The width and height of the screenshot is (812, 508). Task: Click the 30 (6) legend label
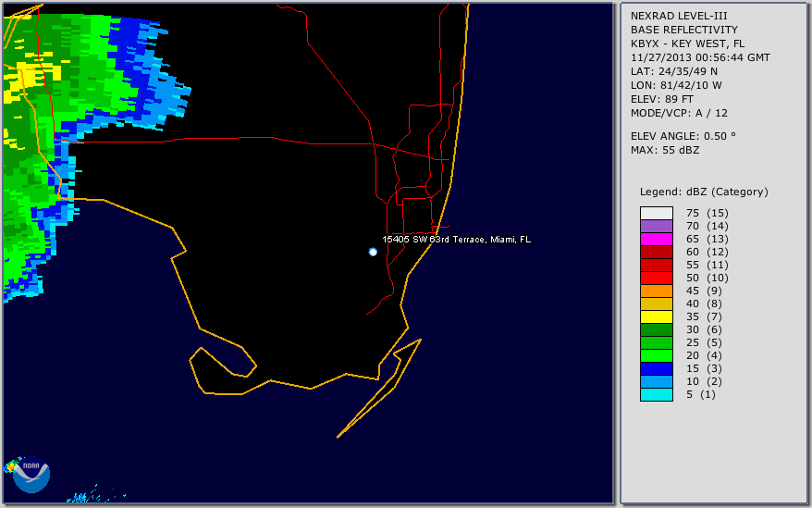pyautogui.click(x=704, y=329)
